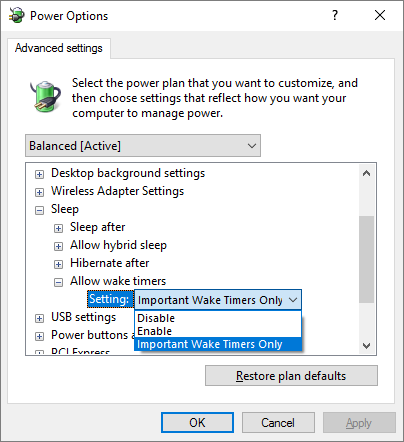Choose Enable from wake timers list
The height and width of the screenshot is (442, 404).
coord(218,331)
